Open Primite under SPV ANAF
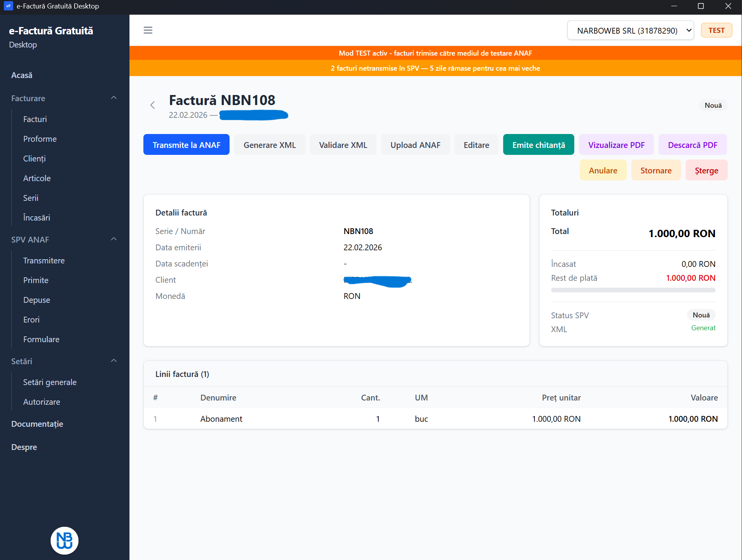The height and width of the screenshot is (560, 742). [x=36, y=280]
